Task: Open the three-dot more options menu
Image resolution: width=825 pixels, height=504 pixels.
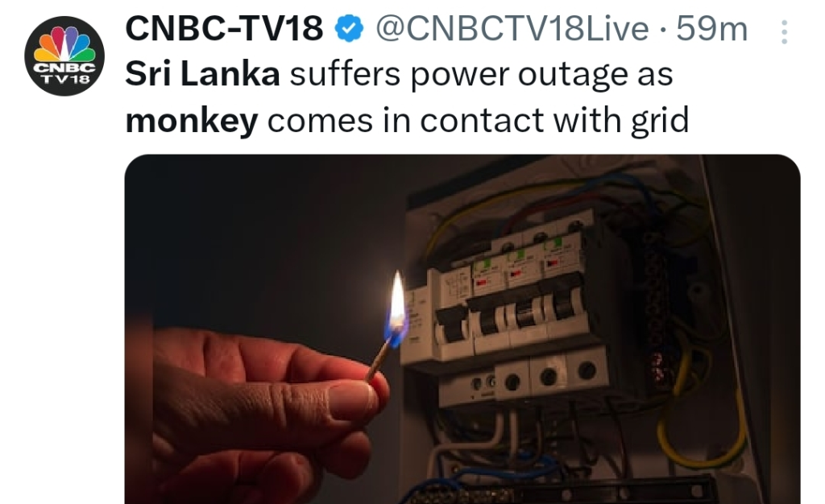Action: 782,31
